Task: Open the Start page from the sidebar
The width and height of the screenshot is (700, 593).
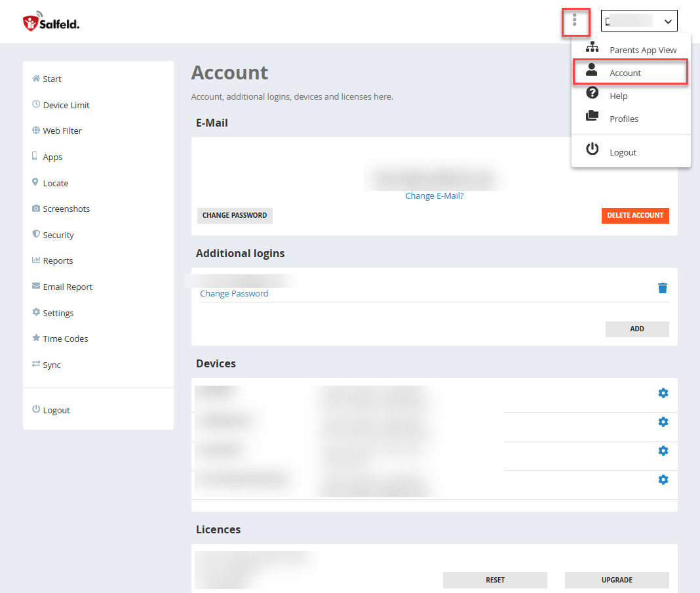Action: [x=52, y=79]
